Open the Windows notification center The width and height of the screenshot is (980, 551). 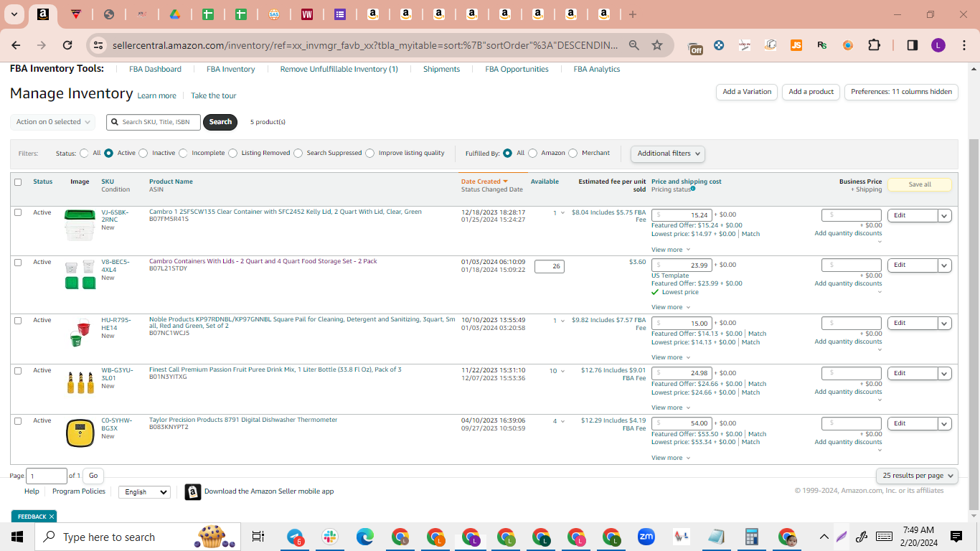(x=956, y=537)
